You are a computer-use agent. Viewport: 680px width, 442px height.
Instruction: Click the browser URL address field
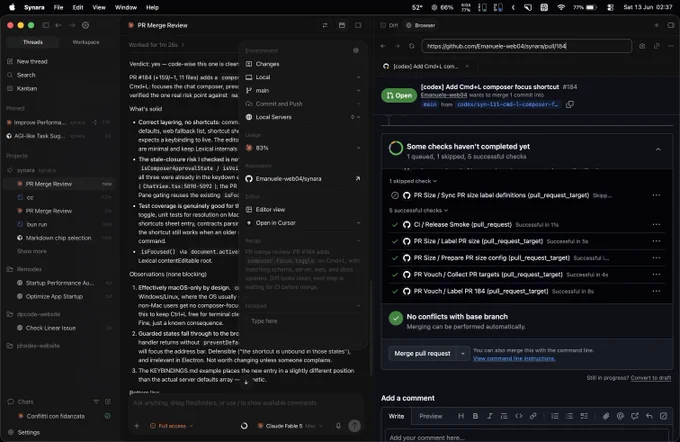coord(526,46)
